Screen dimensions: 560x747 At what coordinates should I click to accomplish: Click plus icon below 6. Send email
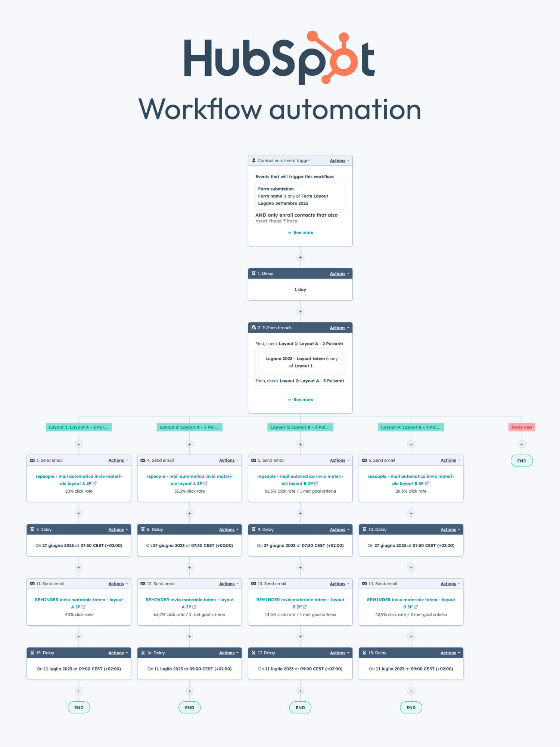pos(411,513)
